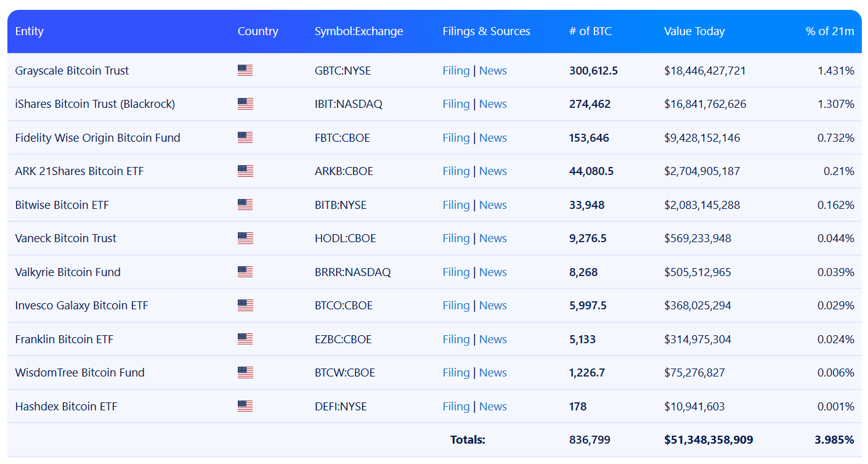Open the News link for Fidelity Wise Origin
Image resolution: width=868 pixels, height=464 pixels.
tap(493, 138)
